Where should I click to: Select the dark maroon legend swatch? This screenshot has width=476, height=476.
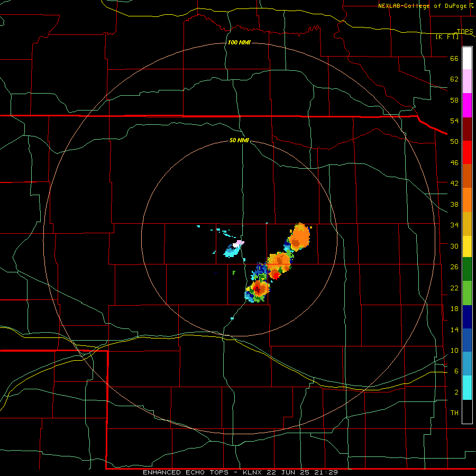[467, 129]
